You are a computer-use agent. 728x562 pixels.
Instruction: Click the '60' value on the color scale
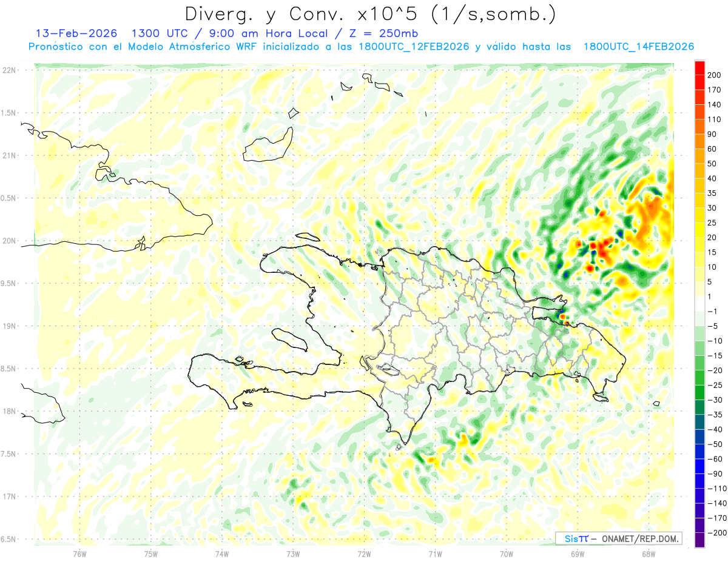[712, 149]
